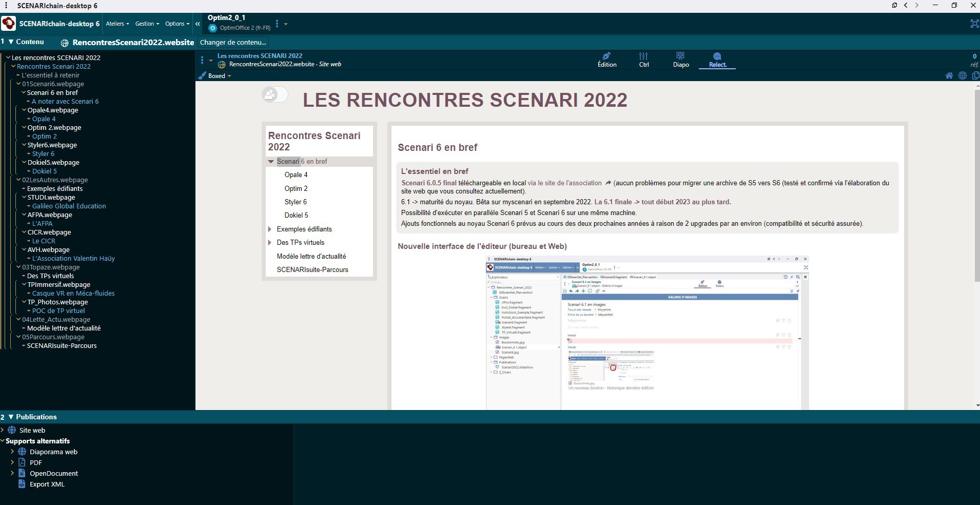980x505 pixels.
Task: Switch to the Édition tab
Action: pos(607,60)
